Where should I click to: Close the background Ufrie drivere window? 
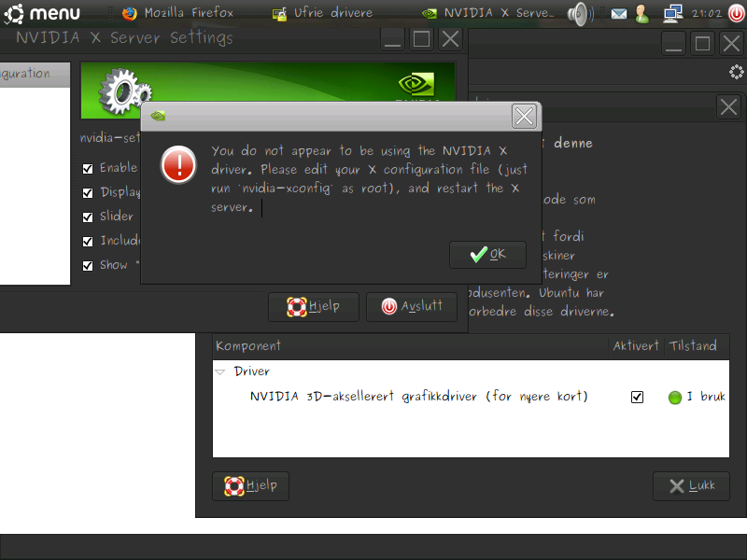point(732,44)
